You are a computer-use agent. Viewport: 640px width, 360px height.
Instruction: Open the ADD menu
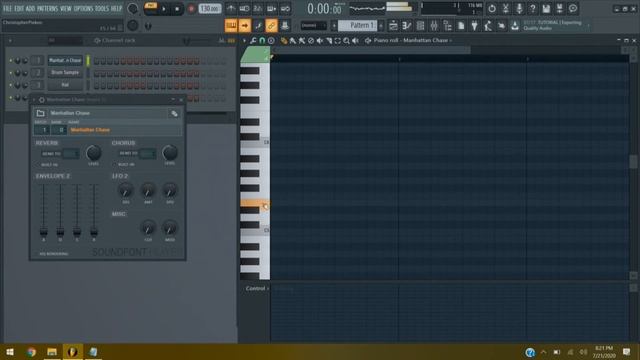pos(31,8)
